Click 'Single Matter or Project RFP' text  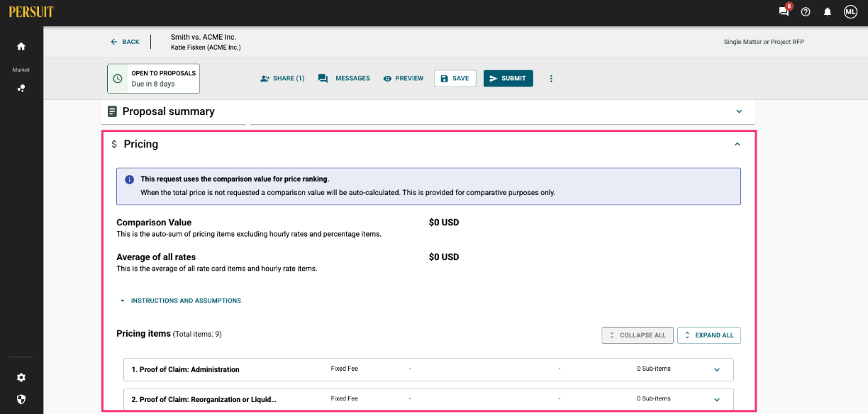pyautogui.click(x=764, y=42)
